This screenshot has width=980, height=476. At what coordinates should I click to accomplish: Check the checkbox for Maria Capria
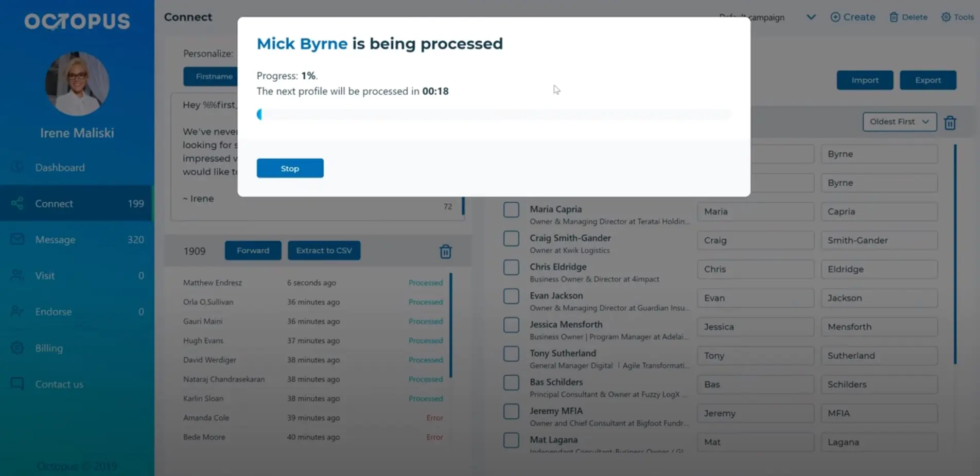point(511,209)
